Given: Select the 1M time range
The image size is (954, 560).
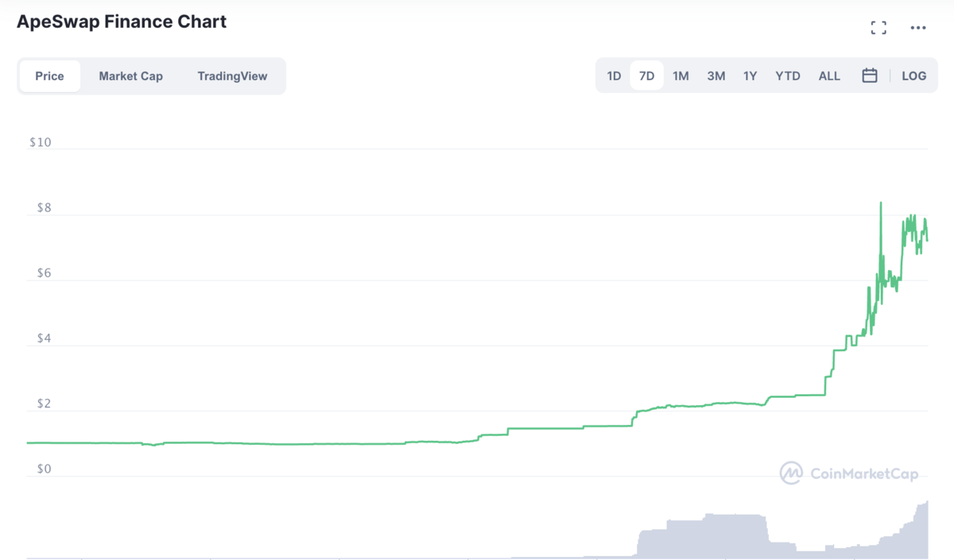Looking at the screenshot, I should [681, 76].
